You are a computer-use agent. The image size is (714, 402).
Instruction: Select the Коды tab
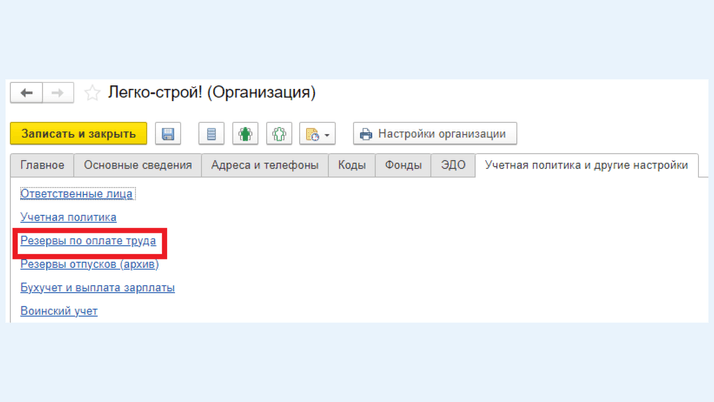click(352, 165)
